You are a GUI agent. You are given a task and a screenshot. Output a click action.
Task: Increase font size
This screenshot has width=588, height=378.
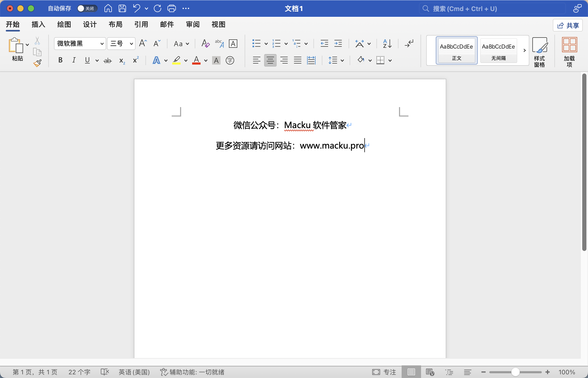[143, 43]
